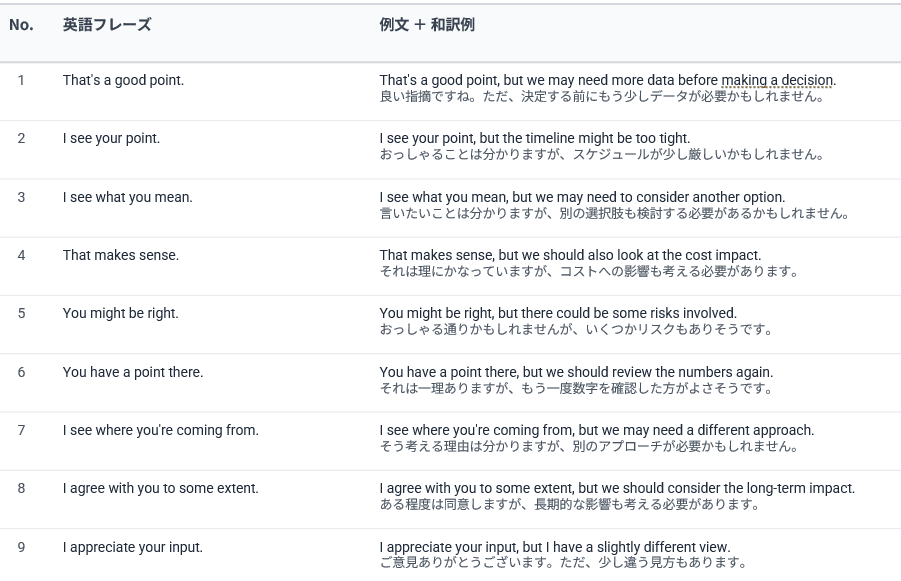The width and height of the screenshot is (901, 581).
Task: Click the example sentence about the tight timeline
Action: [534, 138]
